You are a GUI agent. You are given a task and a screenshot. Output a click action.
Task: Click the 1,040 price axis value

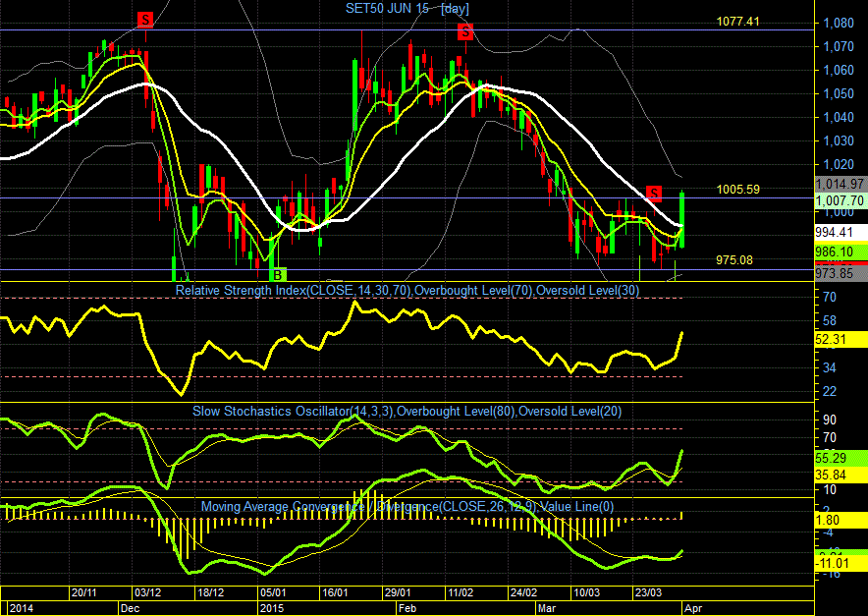tap(839, 117)
